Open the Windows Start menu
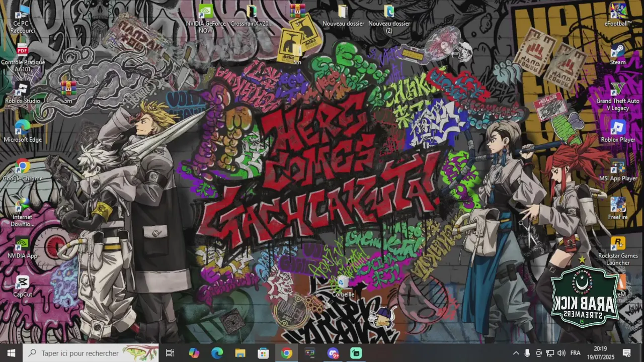 point(11,353)
